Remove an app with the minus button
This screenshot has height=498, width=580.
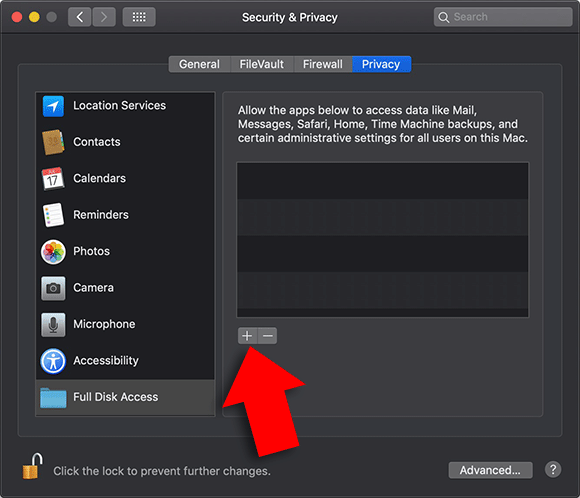[267, 336]
